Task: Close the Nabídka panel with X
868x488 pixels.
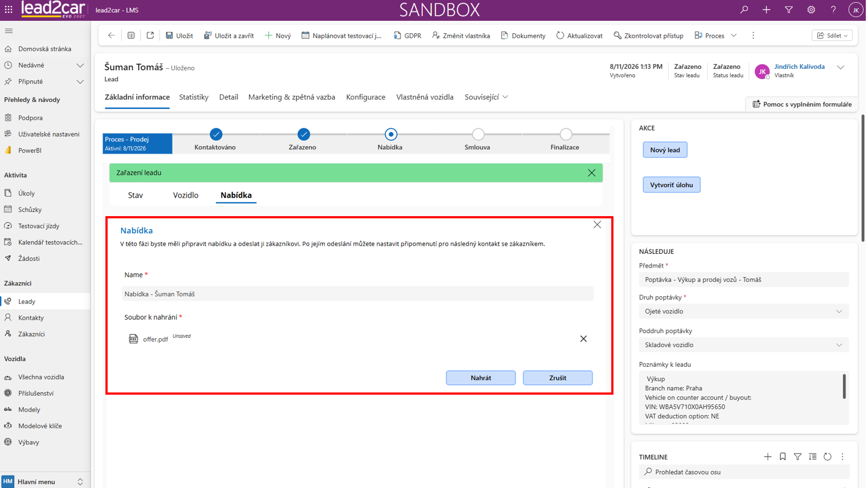Action: click(x=597, y=225)
